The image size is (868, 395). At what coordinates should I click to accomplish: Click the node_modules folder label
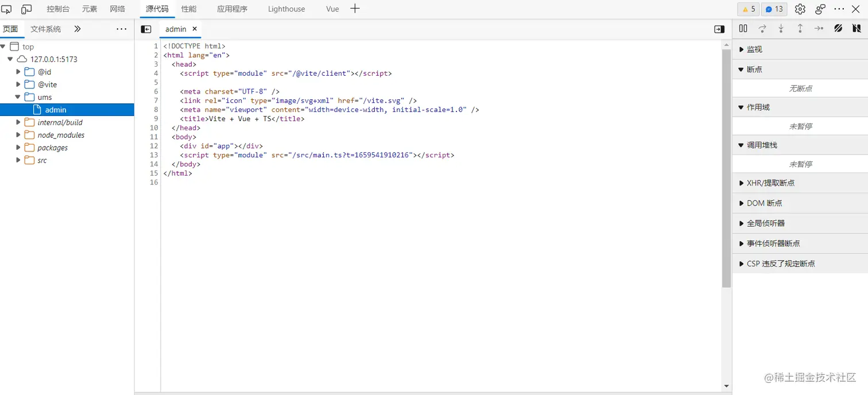61,135
